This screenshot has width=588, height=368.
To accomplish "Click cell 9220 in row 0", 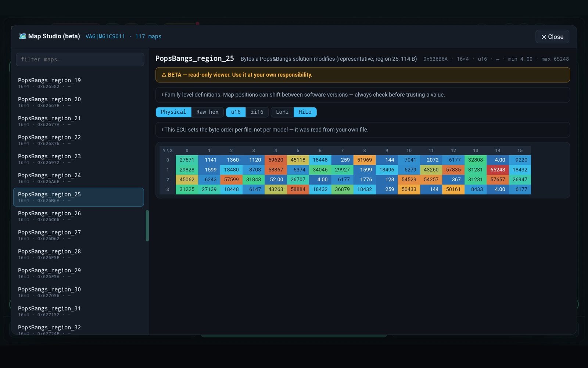I will pos(520,160).
